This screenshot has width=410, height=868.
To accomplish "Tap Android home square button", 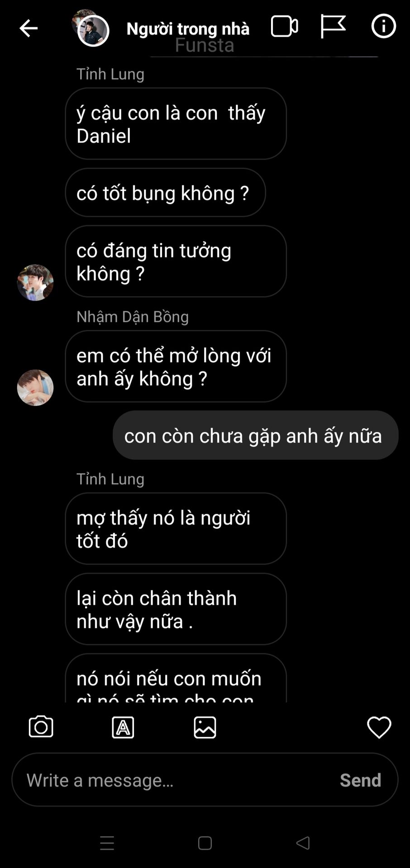I will click(205, 843).
